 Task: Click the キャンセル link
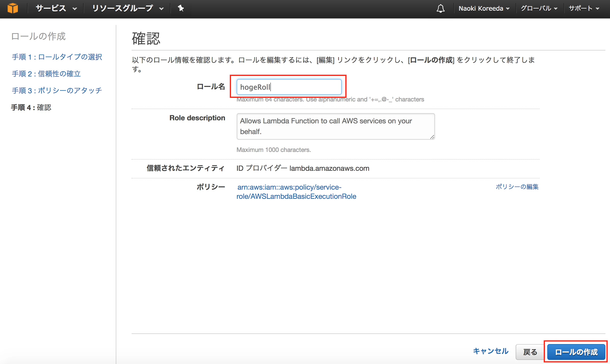click(x=491, y=351)
